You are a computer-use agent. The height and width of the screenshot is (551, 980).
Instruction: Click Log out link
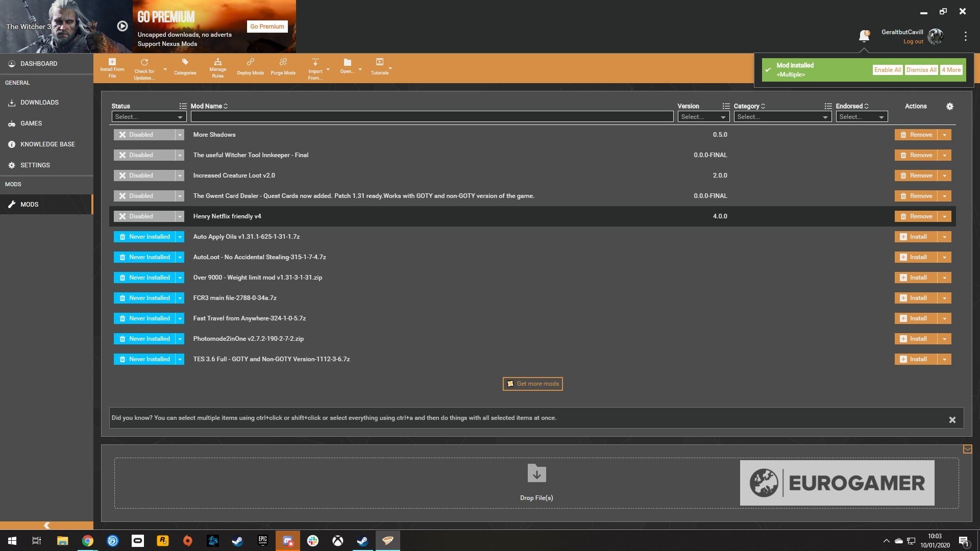tap(913, 42)
